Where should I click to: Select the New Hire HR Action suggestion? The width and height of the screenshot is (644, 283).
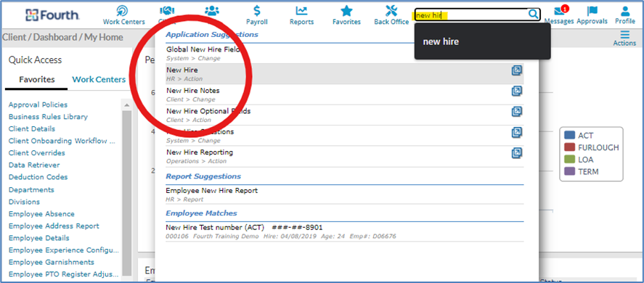(345, 74)
